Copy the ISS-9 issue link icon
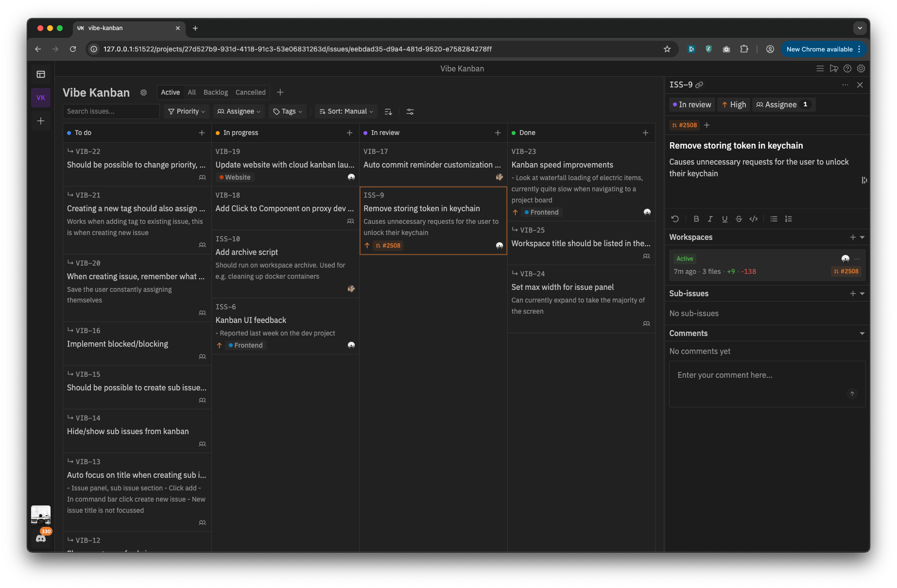This screenshot has height=588, width=897. pyautogui.click(x=699, y=85)
